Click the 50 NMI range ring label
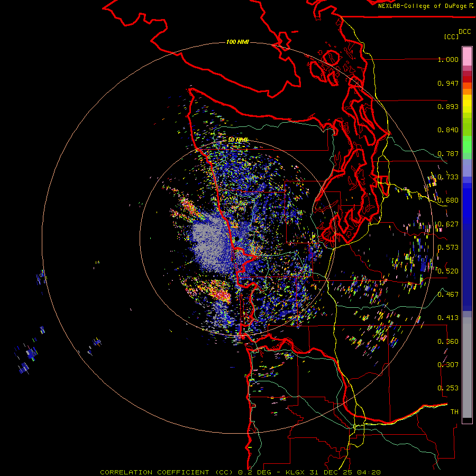476x476 pixels. click(x=239, y=140)
